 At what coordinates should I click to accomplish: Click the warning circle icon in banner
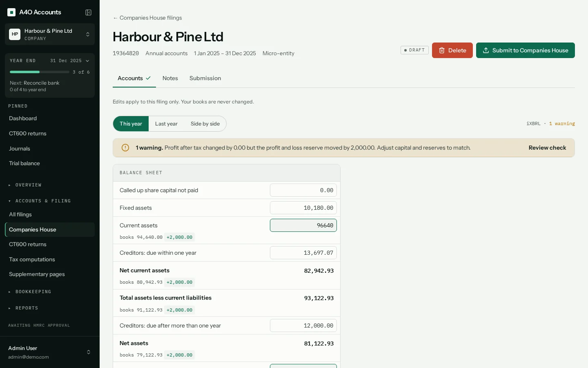coord(125,148)
